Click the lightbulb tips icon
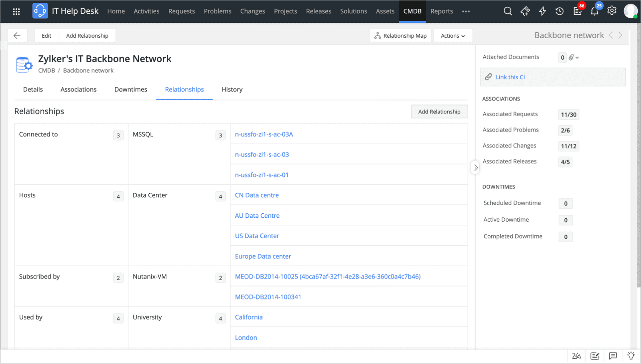The width and height of the screenshot is (641, 364). tap(631, 356)
